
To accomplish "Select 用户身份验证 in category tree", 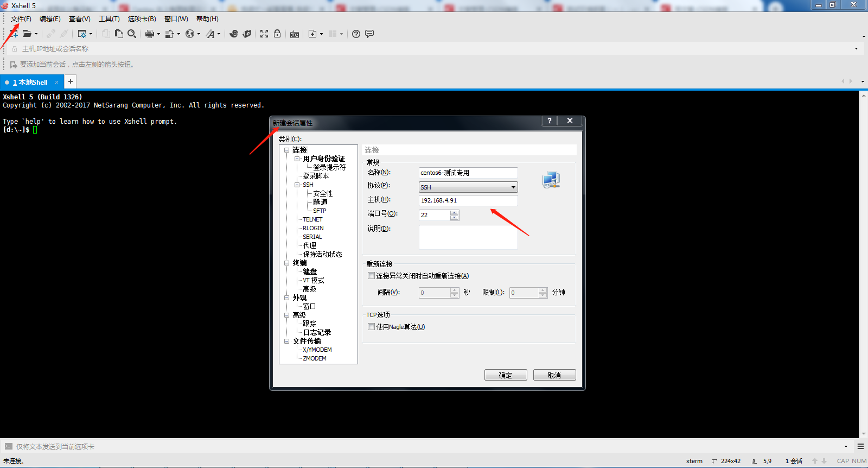I will tap(324, 159).
